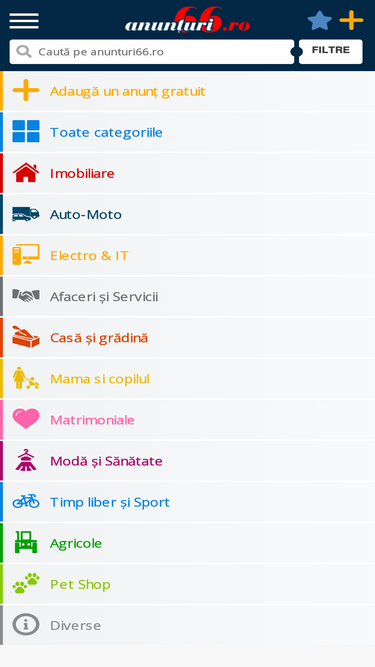Open Casă și grădină category
375x667 pixels.
point(188,338)
